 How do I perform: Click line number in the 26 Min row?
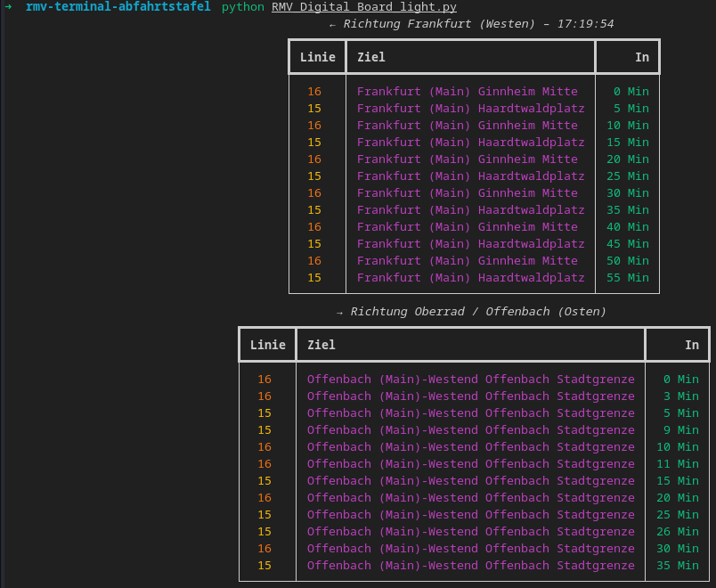pyautogui.click(x=264, y=532)
